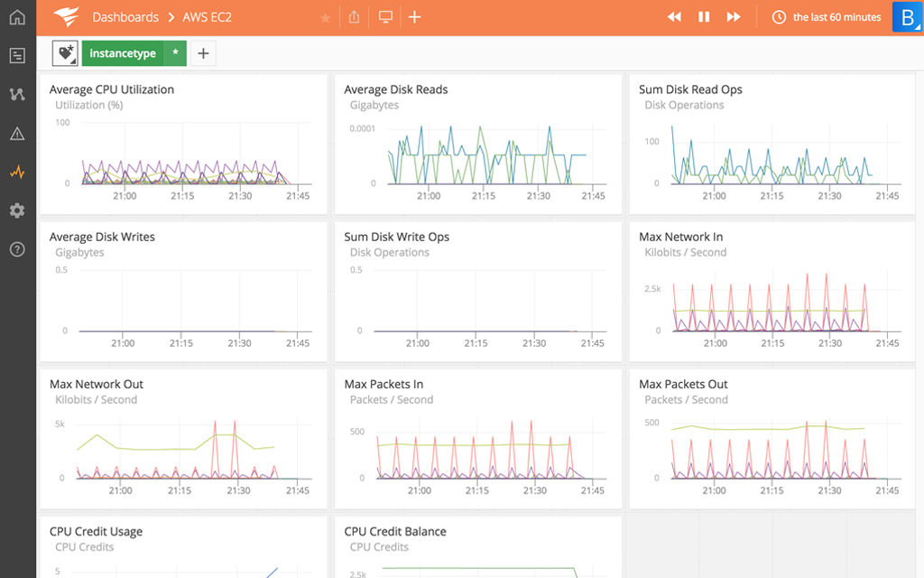Open the saved tag filters dropdown
Screen dimensions: 924x578
(x=66, y=54)
